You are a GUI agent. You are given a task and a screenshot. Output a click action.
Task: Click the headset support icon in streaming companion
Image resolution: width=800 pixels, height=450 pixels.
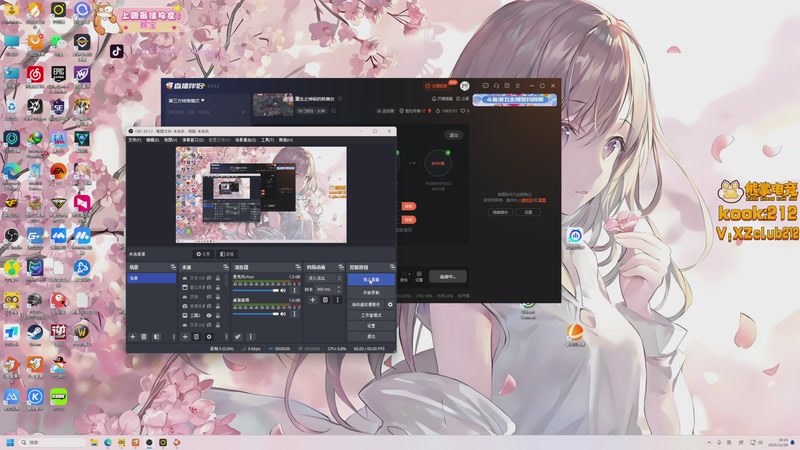[x=496, y=86]
